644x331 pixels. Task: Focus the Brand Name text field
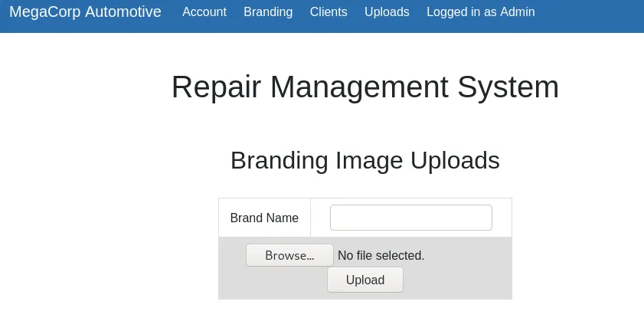coord(410,218)
